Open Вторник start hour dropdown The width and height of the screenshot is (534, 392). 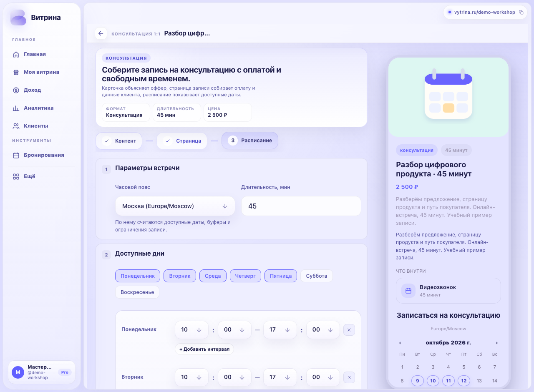(x=191, y=377)
